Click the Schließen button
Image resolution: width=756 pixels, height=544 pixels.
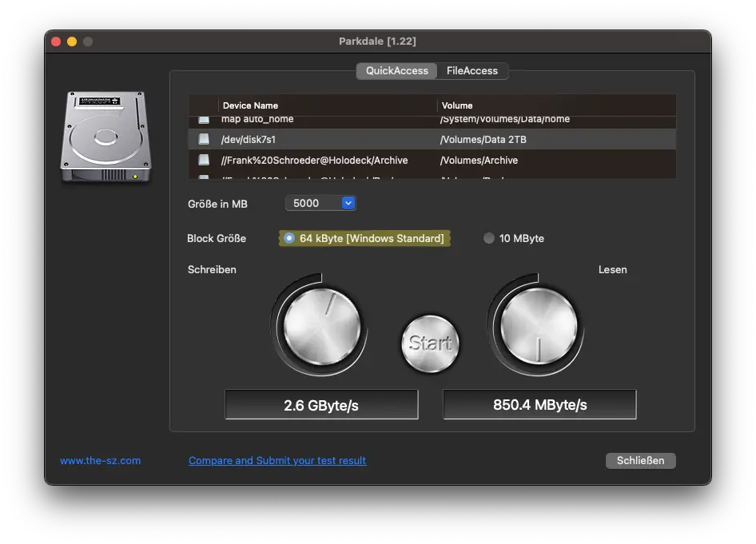[x=640, y=461]
